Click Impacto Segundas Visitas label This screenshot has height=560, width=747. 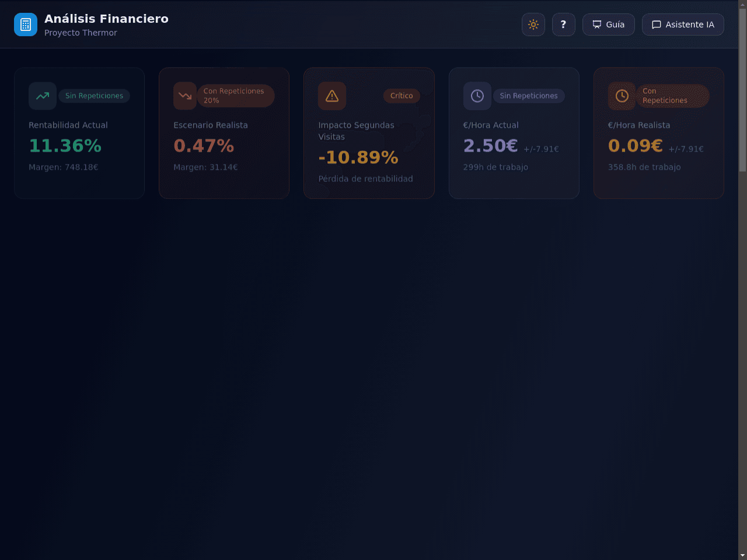356,131
